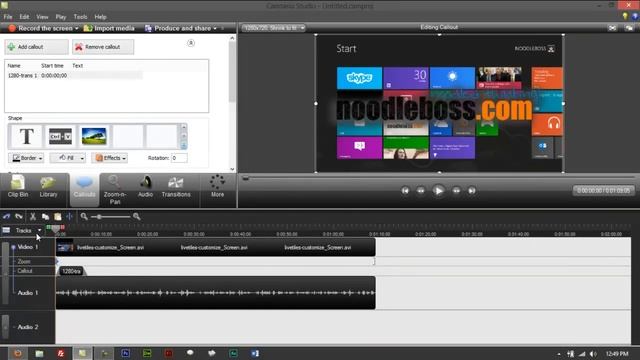The height and width of the screenshot is (360, 640).
Task: Click Remove callout button
Action: click(103, 47)
